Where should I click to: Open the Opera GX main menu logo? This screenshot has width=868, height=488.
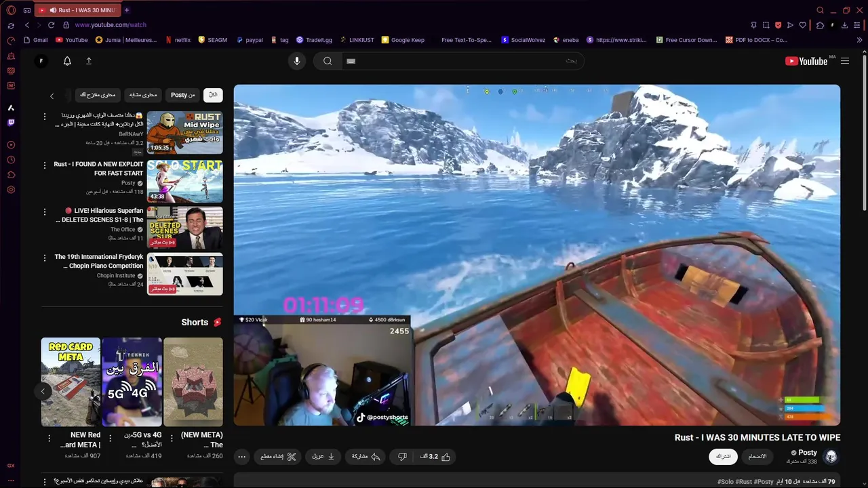[x=11, y=10]
